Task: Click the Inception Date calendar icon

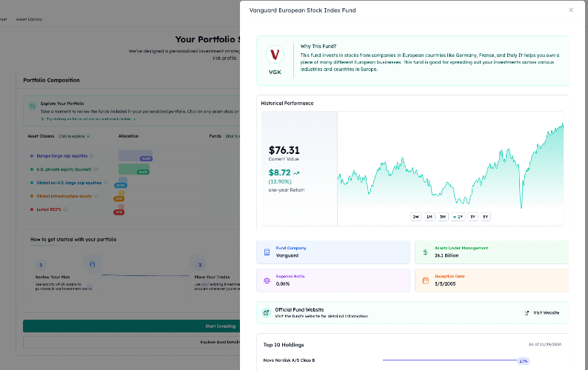Action: click(426, 280)
